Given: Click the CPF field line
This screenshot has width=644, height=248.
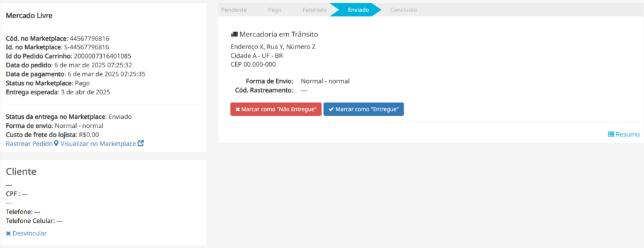Looking at the screenshot, I should [17, 194].
